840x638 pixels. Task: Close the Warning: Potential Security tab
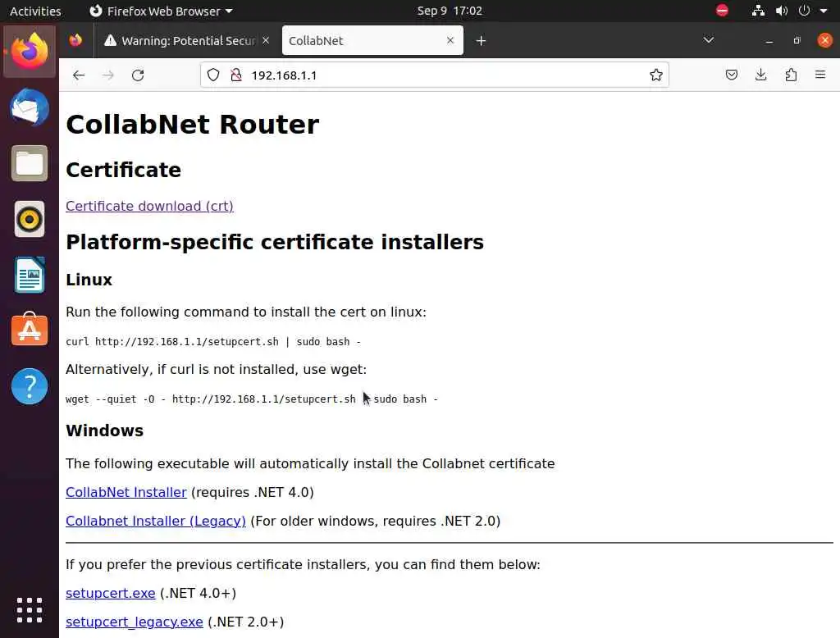(x=266, y=40)
